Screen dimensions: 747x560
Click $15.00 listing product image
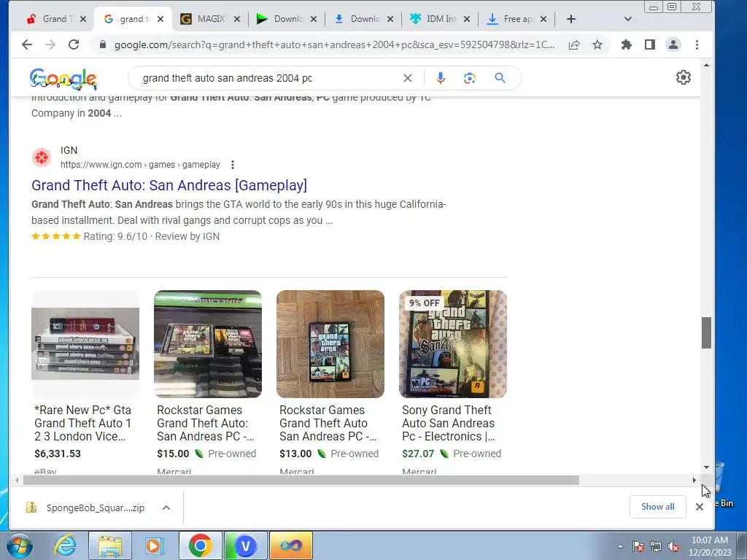pos(208,344)
